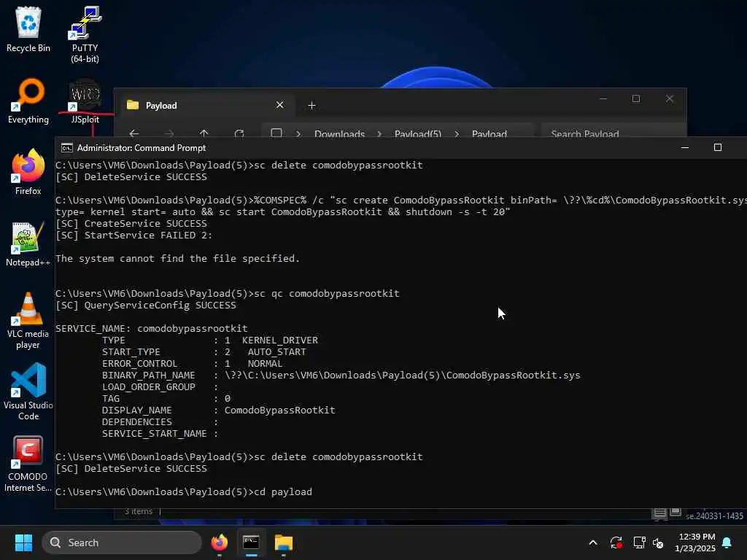Click the Downloads breadcrumb in File Explorer

tap(340, 134)
